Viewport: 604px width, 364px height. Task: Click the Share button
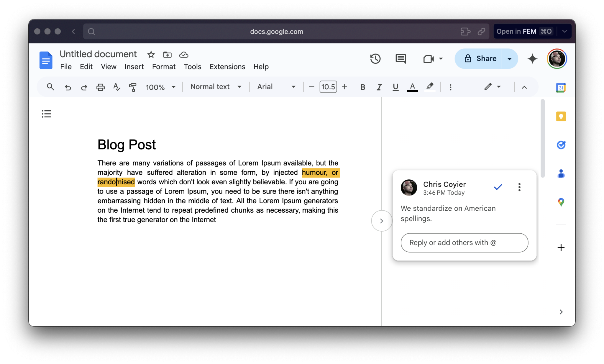click(x=478, y=58)
